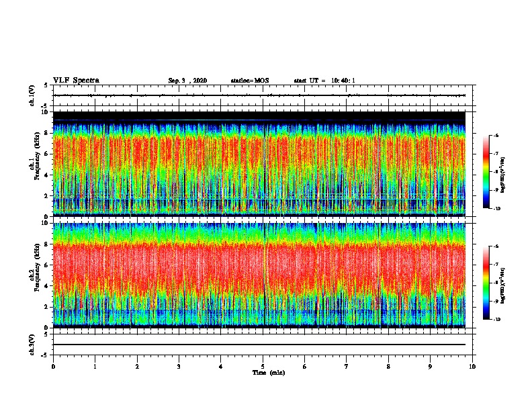532x411 pixels.
Task: Click the ch.1 spectrogram color scale bar
Action: (x=486, y=172)
